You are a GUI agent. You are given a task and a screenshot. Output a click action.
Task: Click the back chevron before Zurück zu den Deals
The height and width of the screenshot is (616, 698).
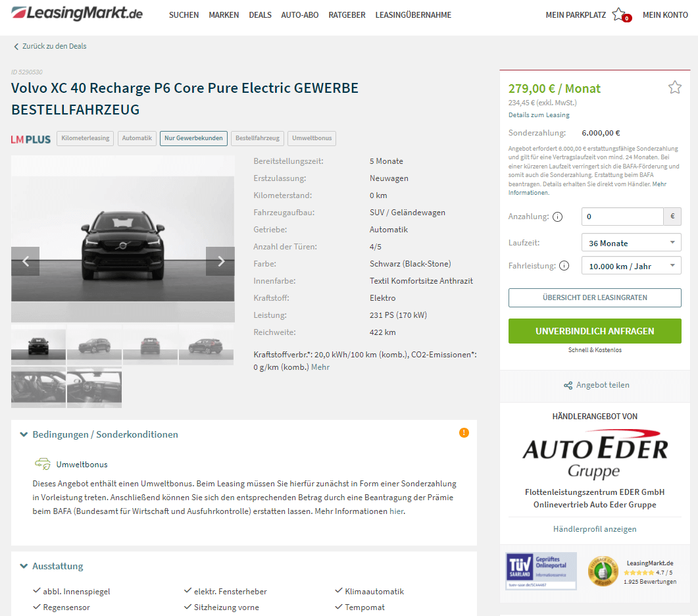16,46
